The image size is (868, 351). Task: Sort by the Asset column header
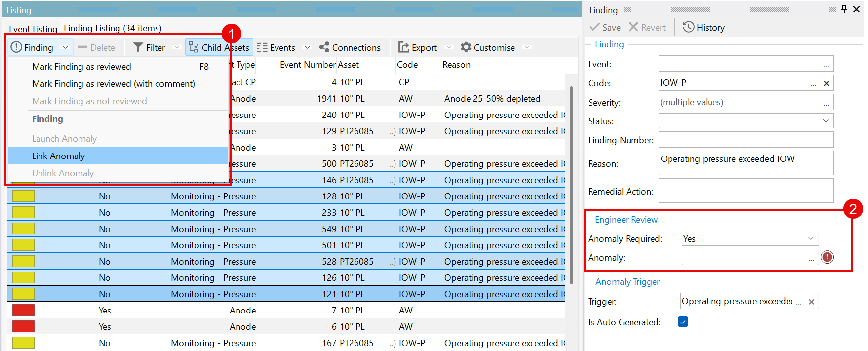click(349, 65)
